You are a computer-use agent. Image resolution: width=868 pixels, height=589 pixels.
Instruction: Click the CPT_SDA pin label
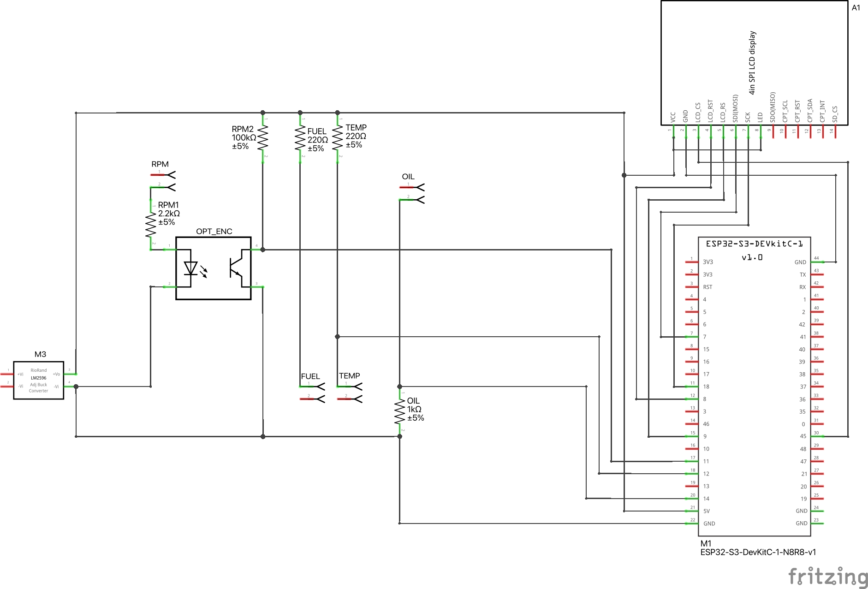click(810, 111)
